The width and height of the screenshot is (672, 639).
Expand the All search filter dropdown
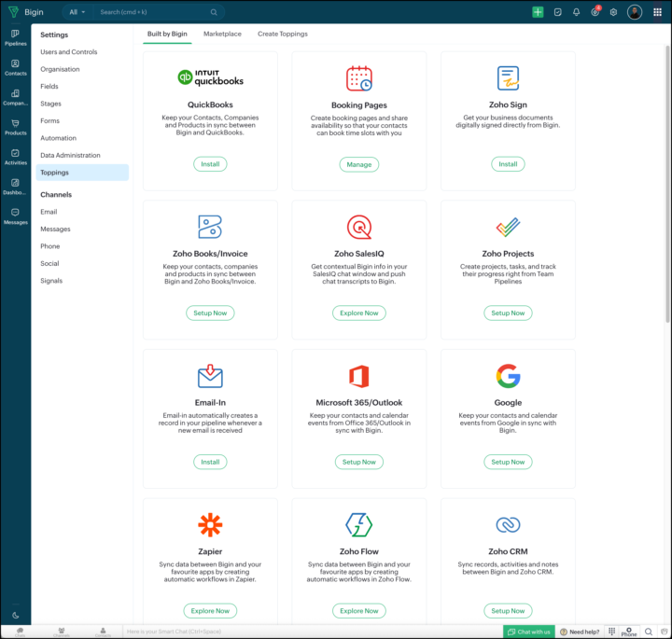point(77,12)
